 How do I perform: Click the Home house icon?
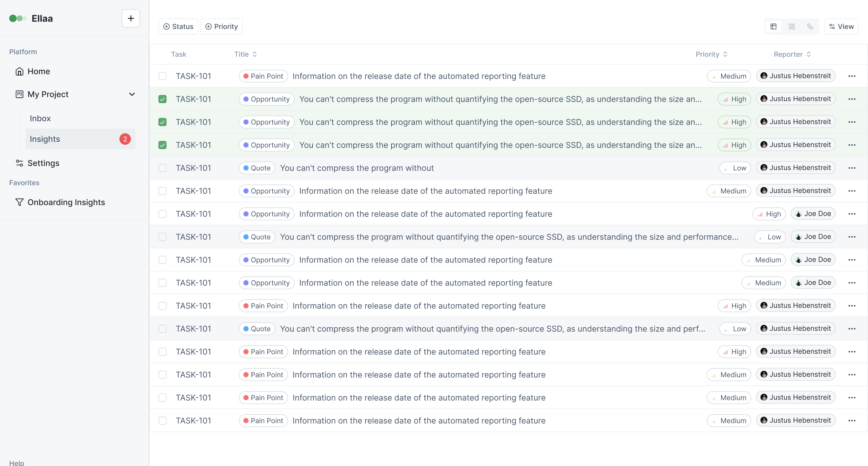point(19,71)
